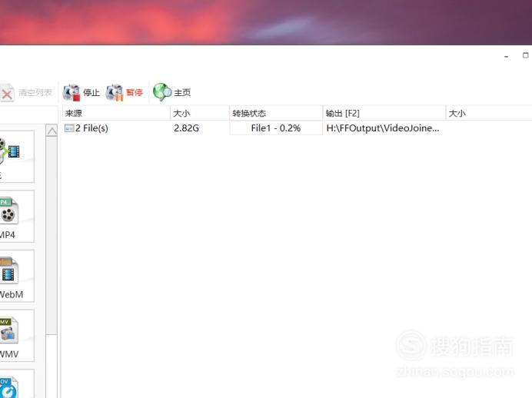The image size is (532, 398).
Task: Click the 转换状态 column header
Action: [276, 113]
